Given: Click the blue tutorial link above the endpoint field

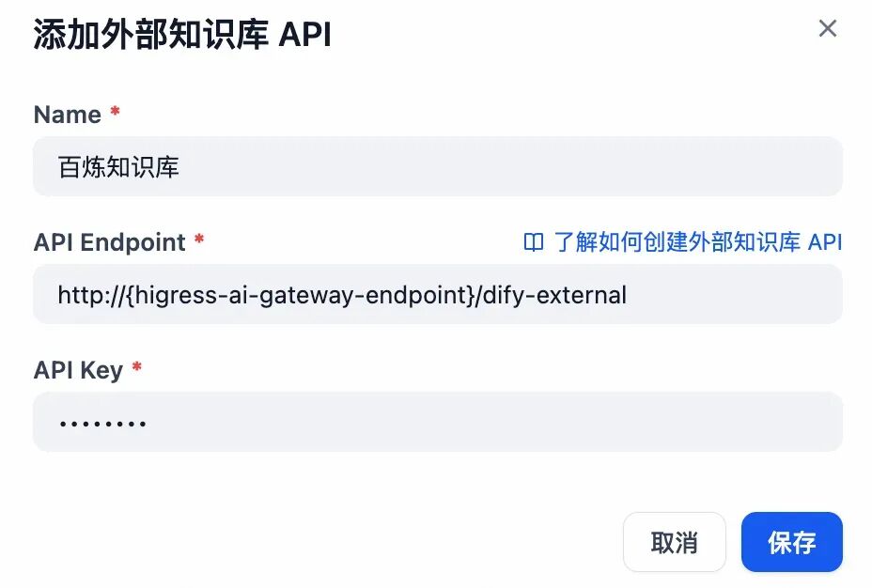Looking at the screenshot, I should coord(695,242).
